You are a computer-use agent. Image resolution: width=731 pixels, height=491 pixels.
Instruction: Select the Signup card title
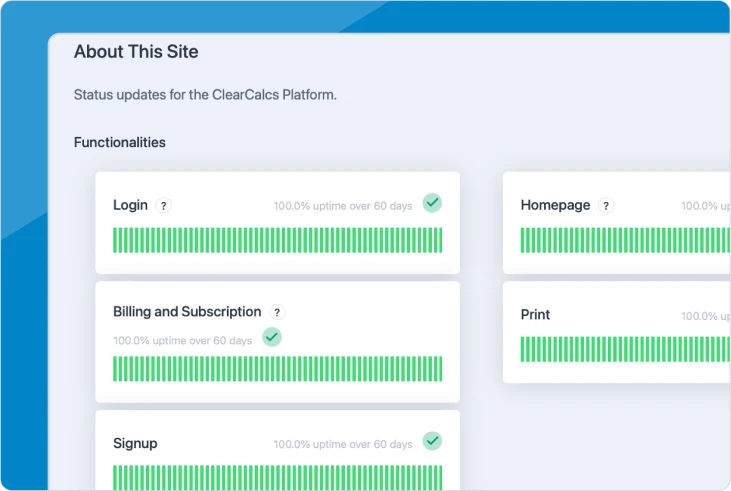pos(135,443)
